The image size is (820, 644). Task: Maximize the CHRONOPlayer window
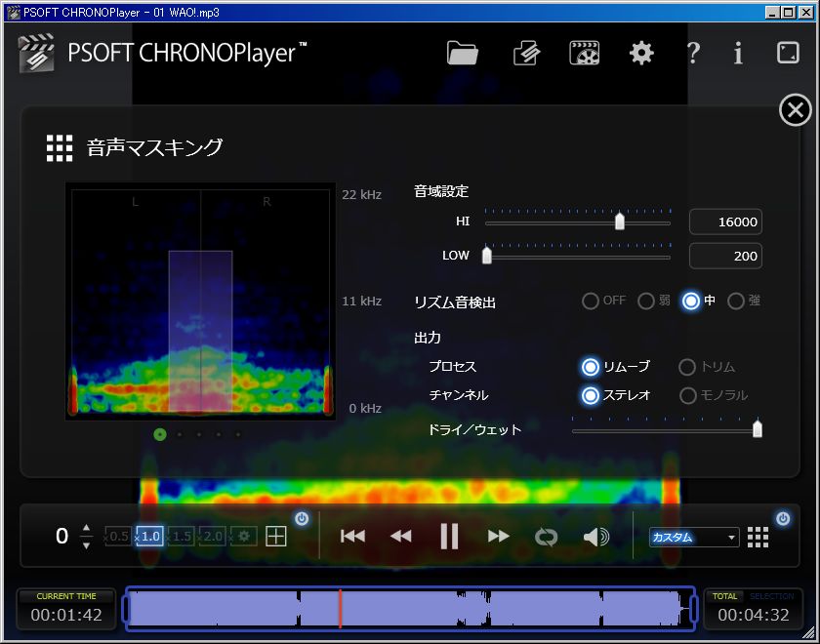tap(789, 12)
